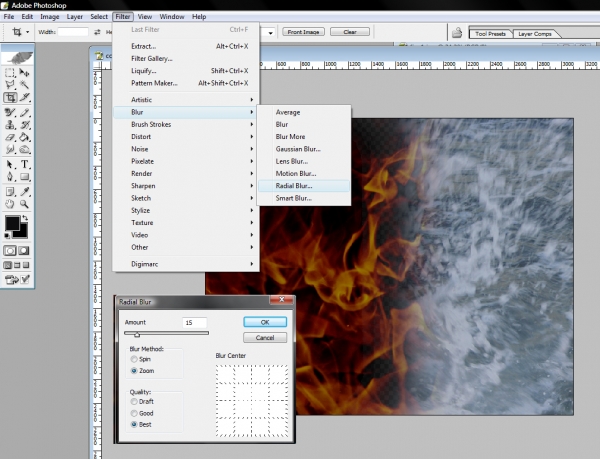Image resolution: width=600 pixels, height=459 pixels.
Task: Select the Brush tool
Action: [x=24, y=113]
